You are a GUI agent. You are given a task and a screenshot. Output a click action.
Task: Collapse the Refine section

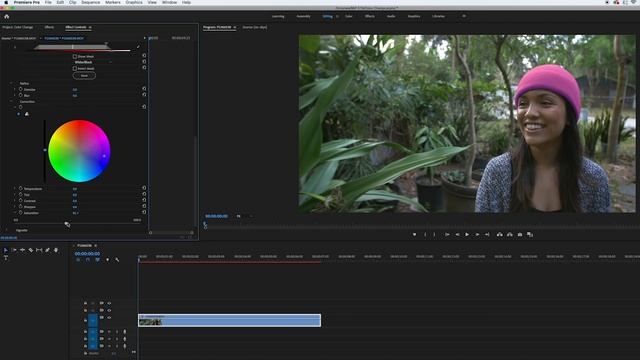click(x=11, y=83)
